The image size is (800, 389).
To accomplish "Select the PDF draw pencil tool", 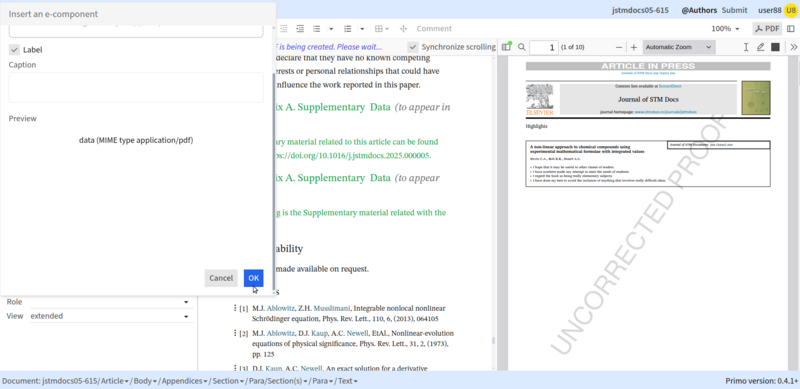I will (760, 47).
